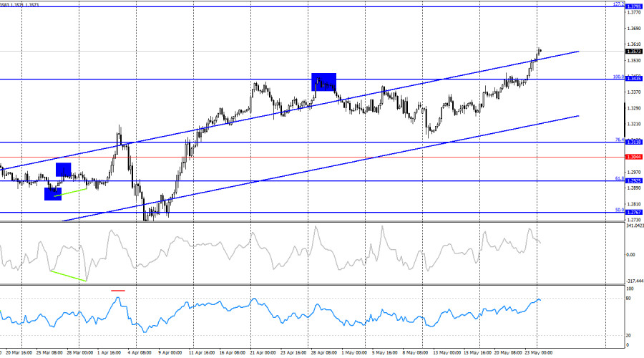Click the 11 Apr 16:00 time label

click(x=202, y=353)
